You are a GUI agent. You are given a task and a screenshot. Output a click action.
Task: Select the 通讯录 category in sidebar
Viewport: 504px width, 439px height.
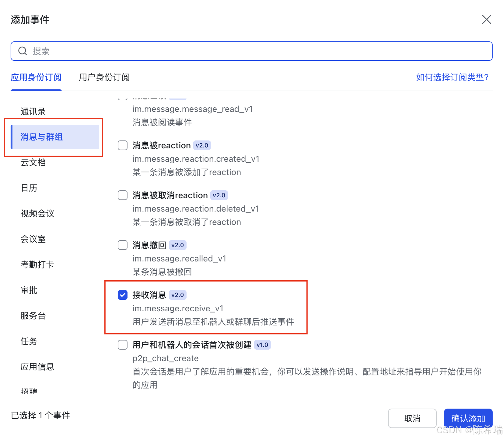click(x=33, y=111)
